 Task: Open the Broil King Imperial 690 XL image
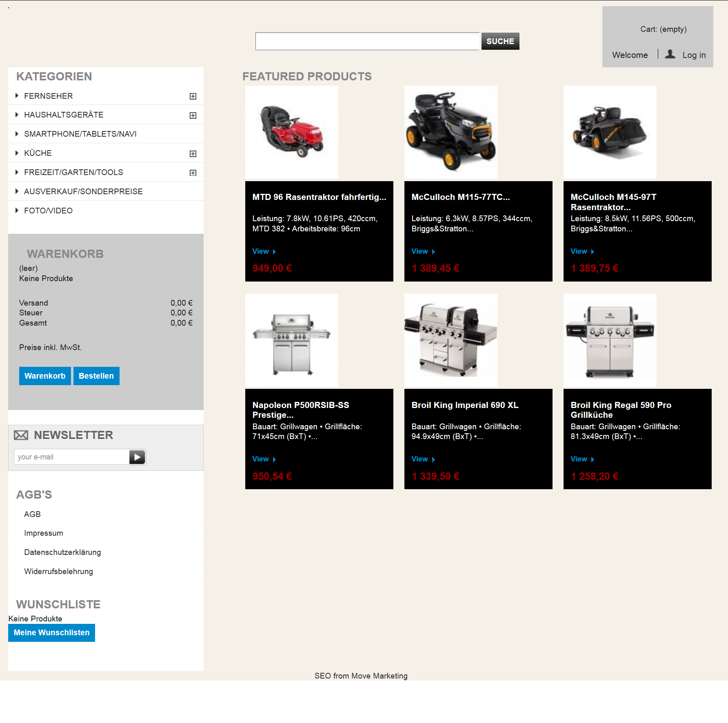pyautogui.click(x=451, y=340)
